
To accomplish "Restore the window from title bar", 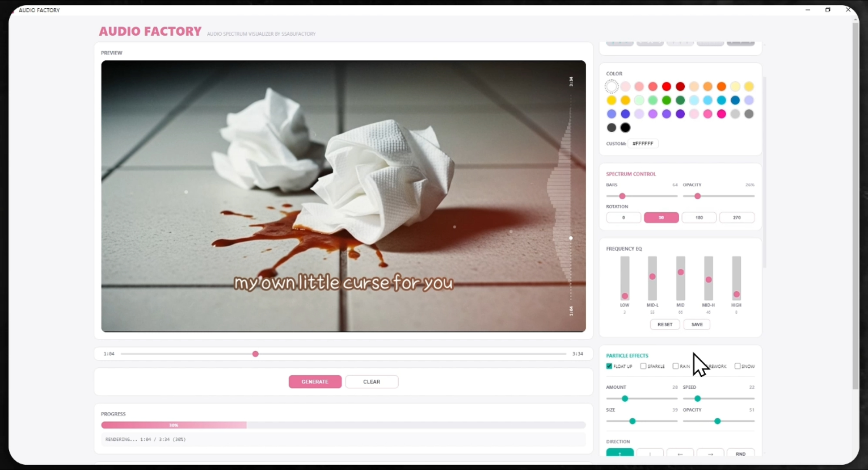I will (828, 10).
